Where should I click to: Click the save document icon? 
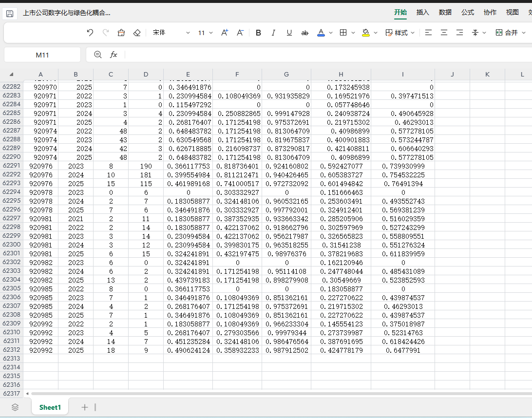coord(10,14)
